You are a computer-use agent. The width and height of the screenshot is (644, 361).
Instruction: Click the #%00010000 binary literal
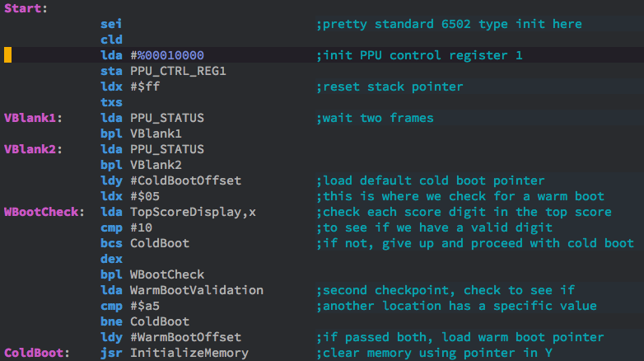coord(167,55)
